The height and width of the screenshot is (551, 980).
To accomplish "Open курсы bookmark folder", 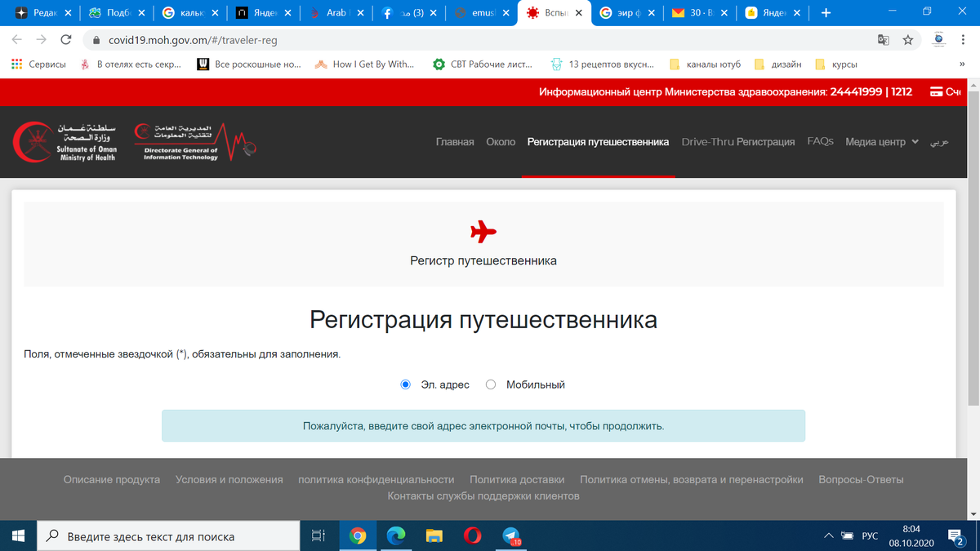I will tap(835, 64).
